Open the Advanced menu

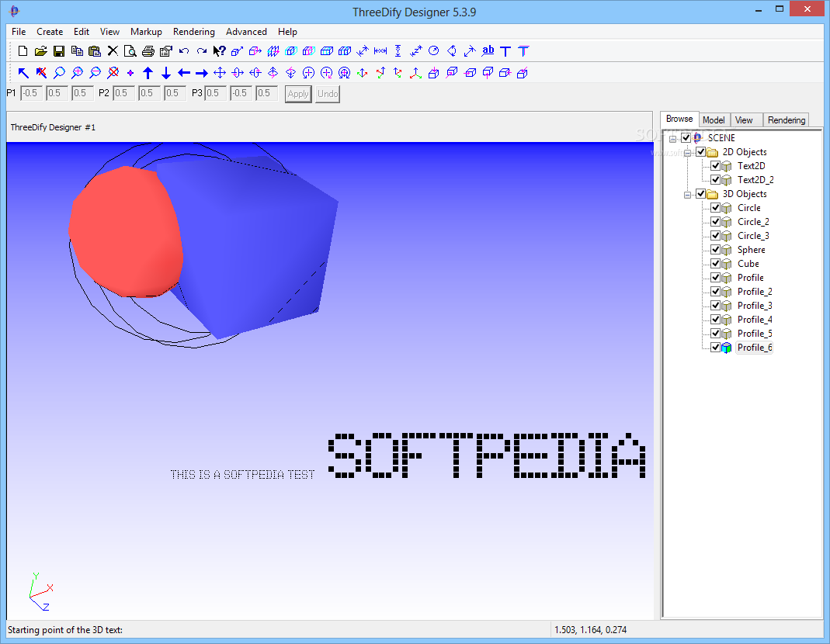coord(246,32)
